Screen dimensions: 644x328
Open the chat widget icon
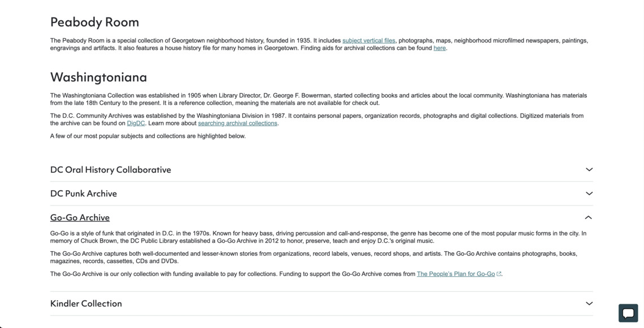click(x=628, y=313)
